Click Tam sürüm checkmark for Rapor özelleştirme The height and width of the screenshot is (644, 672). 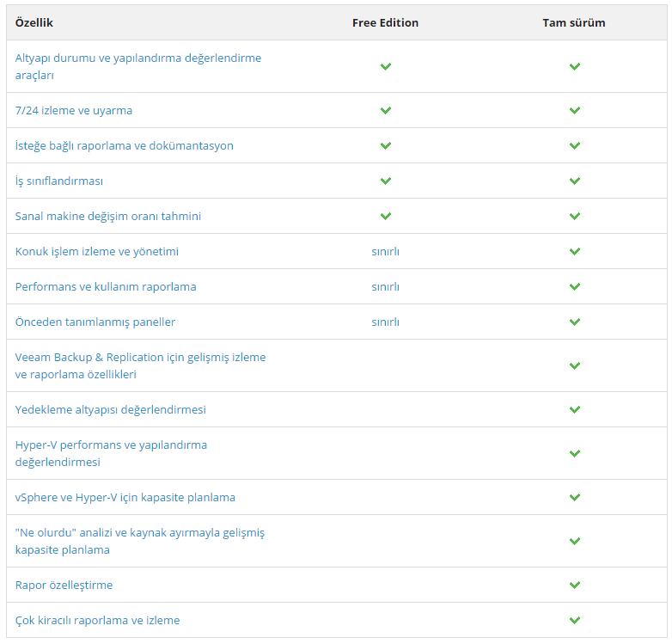[x=574, y=586]
